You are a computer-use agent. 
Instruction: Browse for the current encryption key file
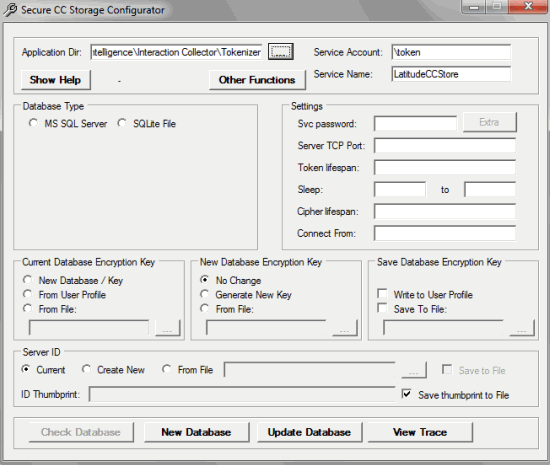(x=168, y=328)
